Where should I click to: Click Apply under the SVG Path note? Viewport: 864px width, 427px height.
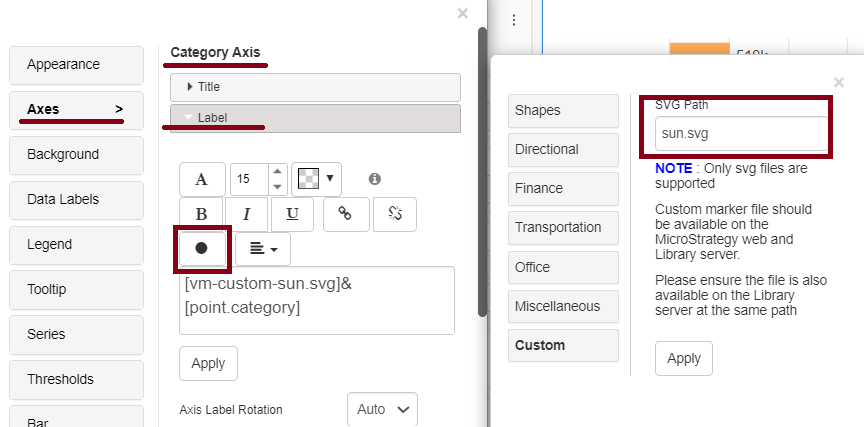(x=684, y=358)
